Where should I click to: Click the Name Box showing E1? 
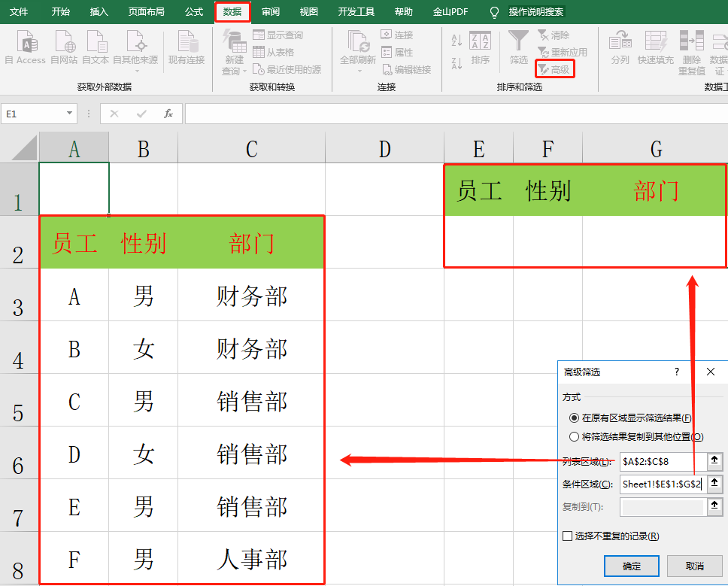(x=32, y=114)
